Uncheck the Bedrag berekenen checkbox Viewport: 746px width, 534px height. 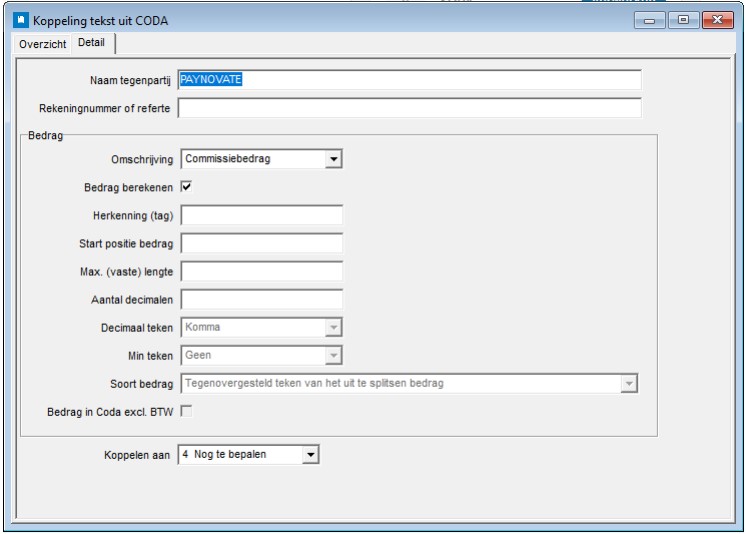[x=186, y=187]
